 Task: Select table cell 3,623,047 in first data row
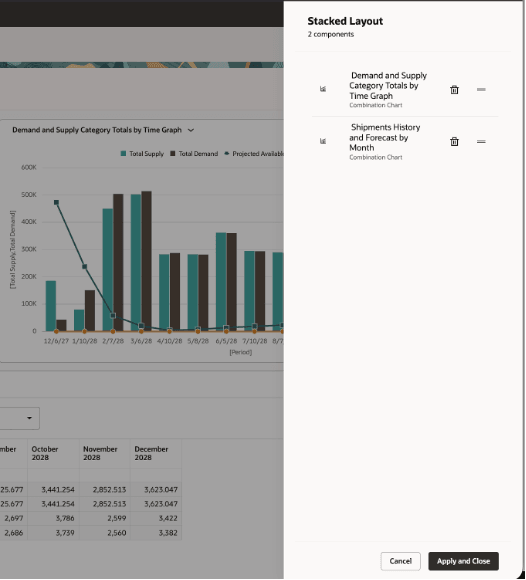coord(156,490)
